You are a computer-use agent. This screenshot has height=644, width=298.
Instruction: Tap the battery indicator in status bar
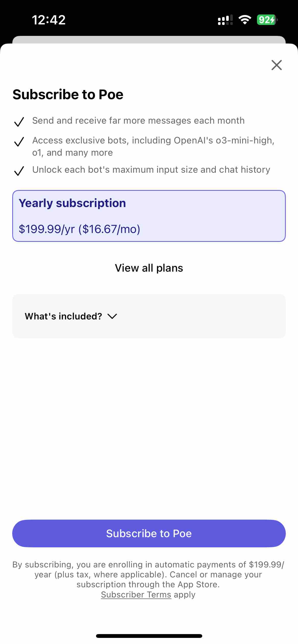[x=267, y=20]
